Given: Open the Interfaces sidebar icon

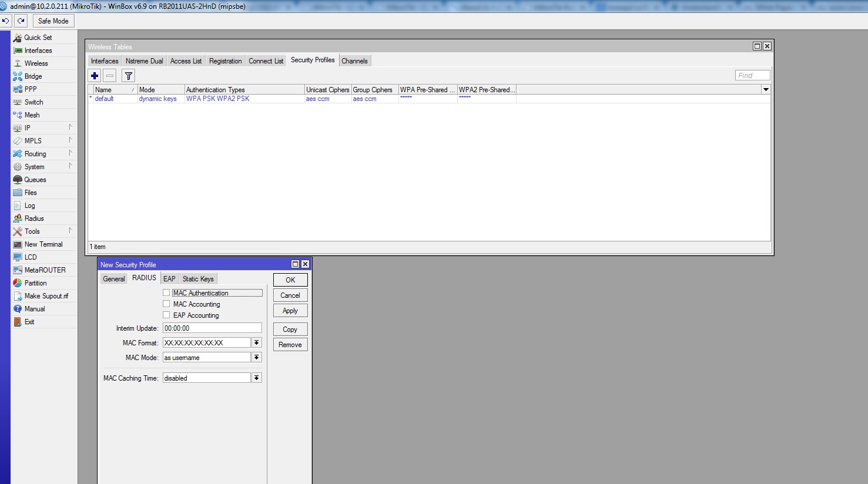Looking at the screenshot, I should tap(18, 51).
